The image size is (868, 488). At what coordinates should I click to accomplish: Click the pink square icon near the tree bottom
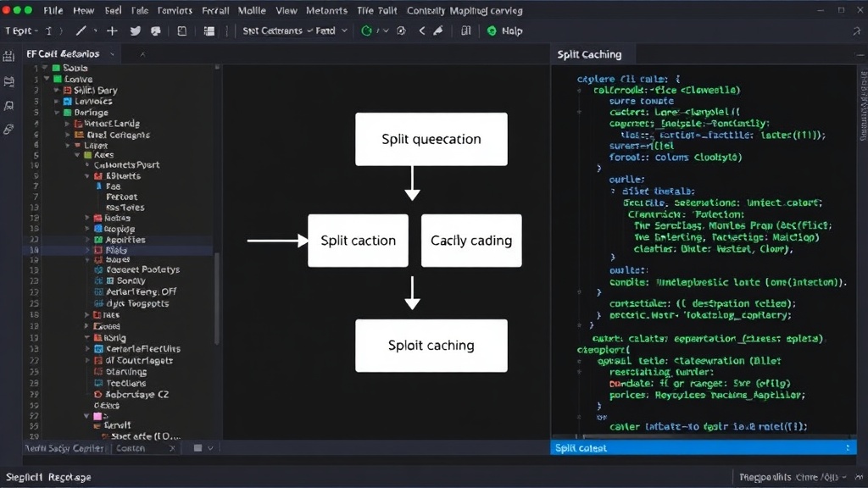point(97,416)
